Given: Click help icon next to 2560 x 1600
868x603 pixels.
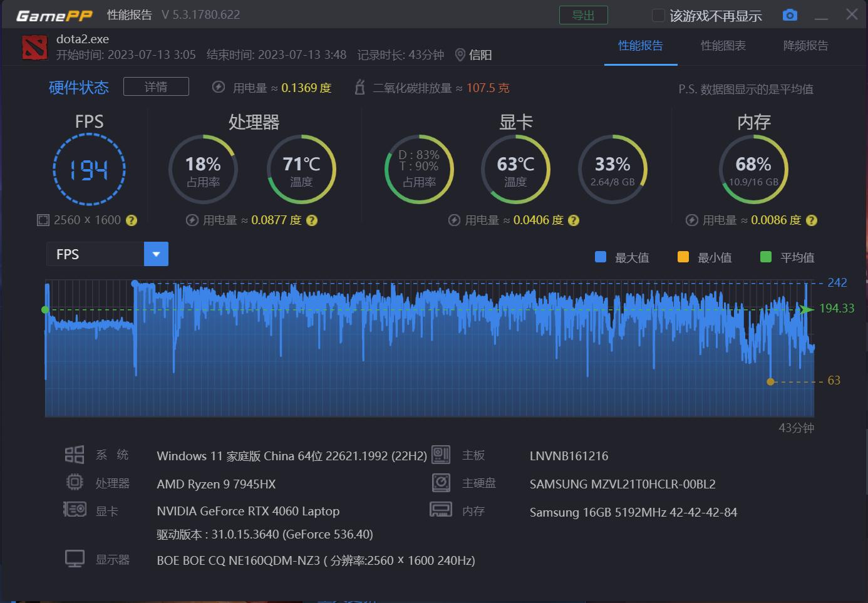Looking at the screenshot, I should [132, 220].
